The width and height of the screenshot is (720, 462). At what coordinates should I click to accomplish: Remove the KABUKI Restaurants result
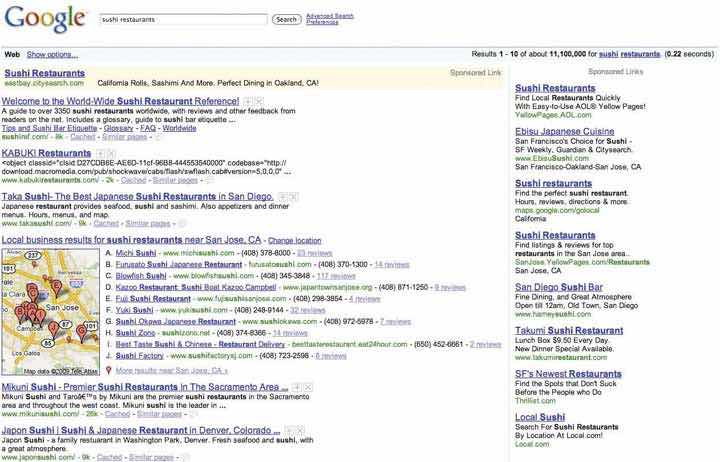[112, 153]
